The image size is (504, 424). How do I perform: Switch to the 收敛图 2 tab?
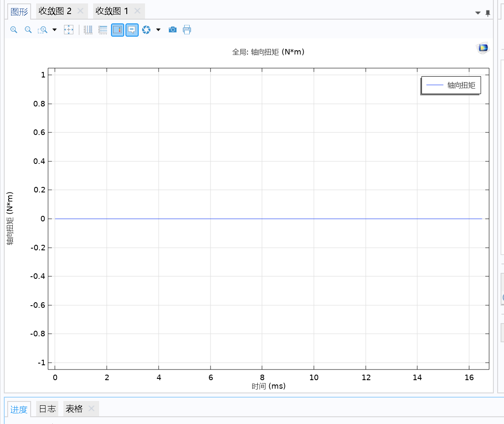(55, 11)
